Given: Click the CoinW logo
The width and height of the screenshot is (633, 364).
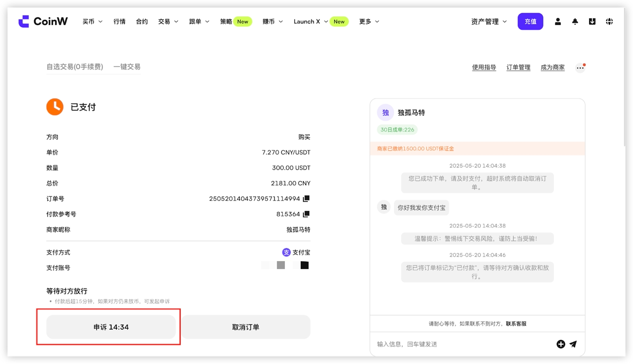Looking at the screenshot, I should click(x=43, y=21).
